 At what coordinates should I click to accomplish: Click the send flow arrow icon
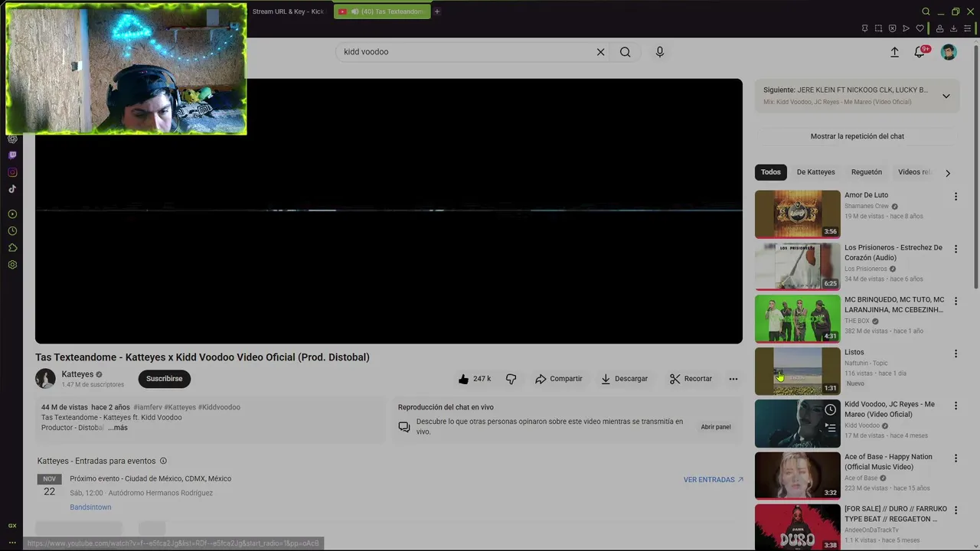point(906,28)
